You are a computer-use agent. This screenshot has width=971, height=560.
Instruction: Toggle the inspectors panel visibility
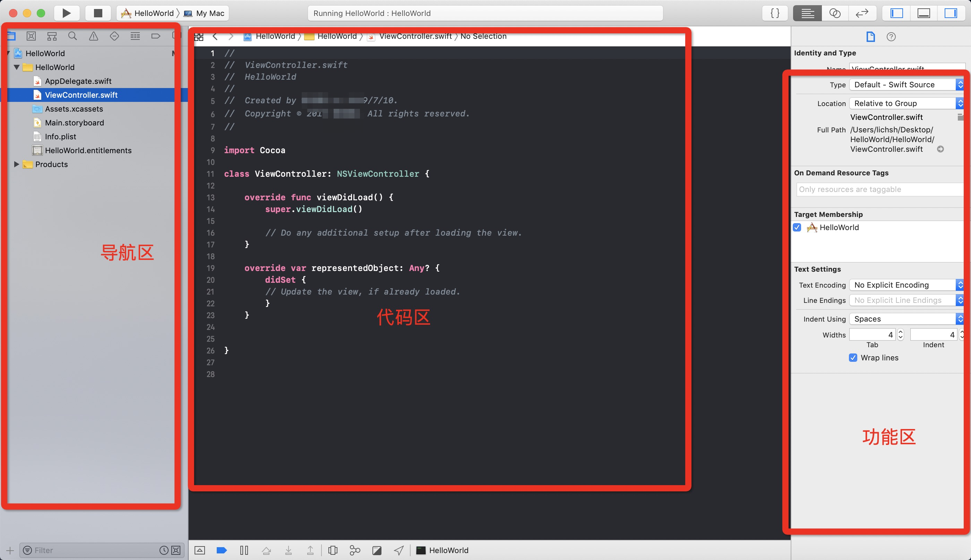coord(951,13)
